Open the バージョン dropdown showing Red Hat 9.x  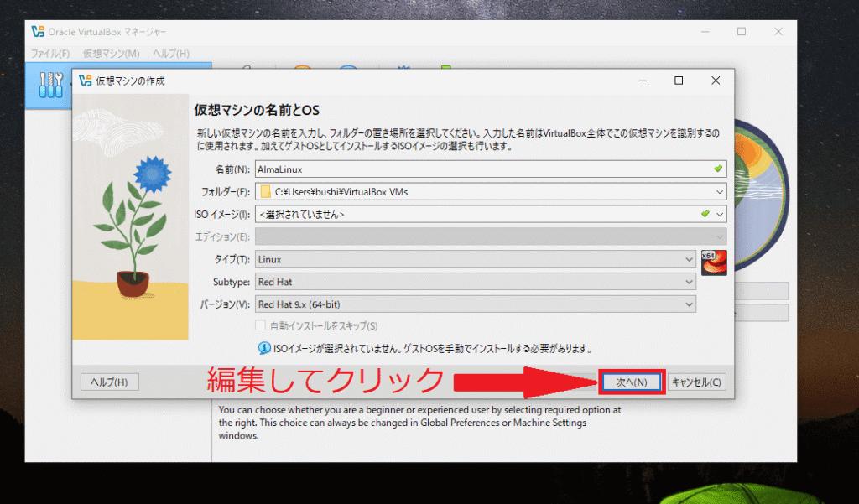tap(476, 304)
